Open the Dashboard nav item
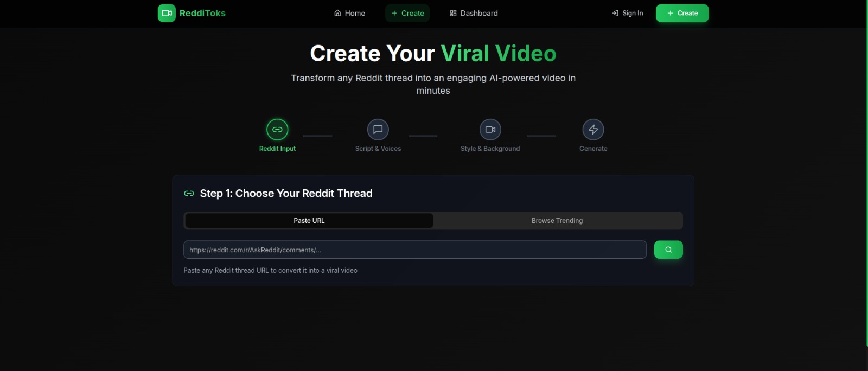The image size is (868, 371). pos(474,13)
